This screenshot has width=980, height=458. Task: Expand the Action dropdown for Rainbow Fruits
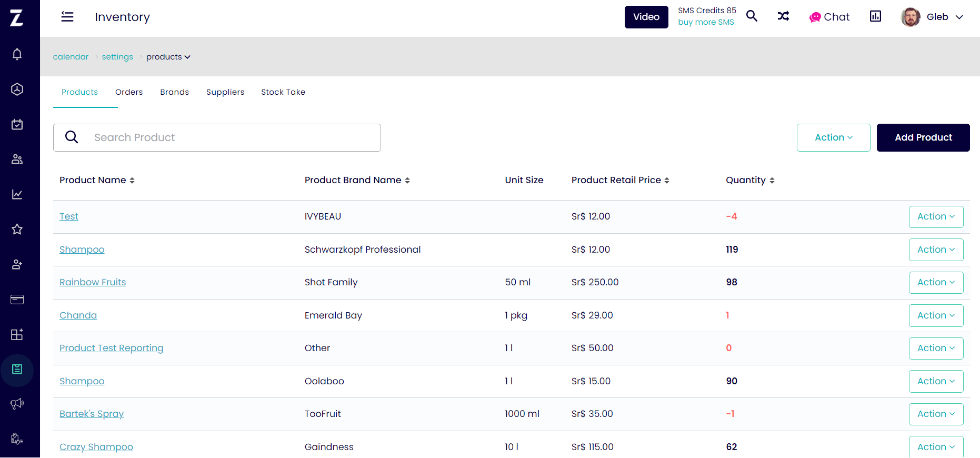[936, 282]
